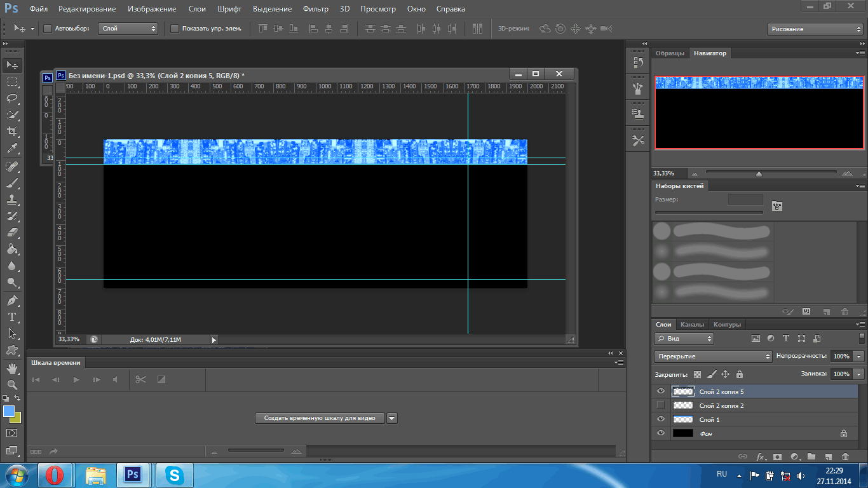Image resolution: width=868 pixels, height=488 pixels.
Task: Switch to the Каналы tab
Action: coord(692,325)
